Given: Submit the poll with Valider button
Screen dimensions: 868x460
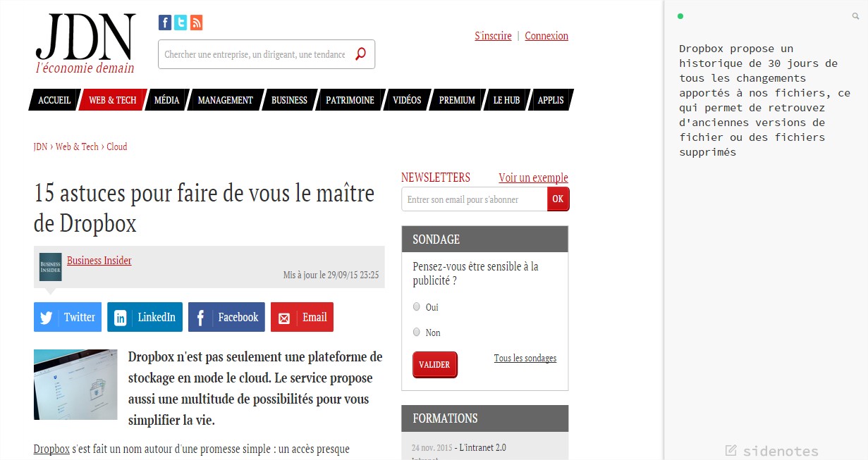Looking at the screenshot, I should [x=434, y=365].
